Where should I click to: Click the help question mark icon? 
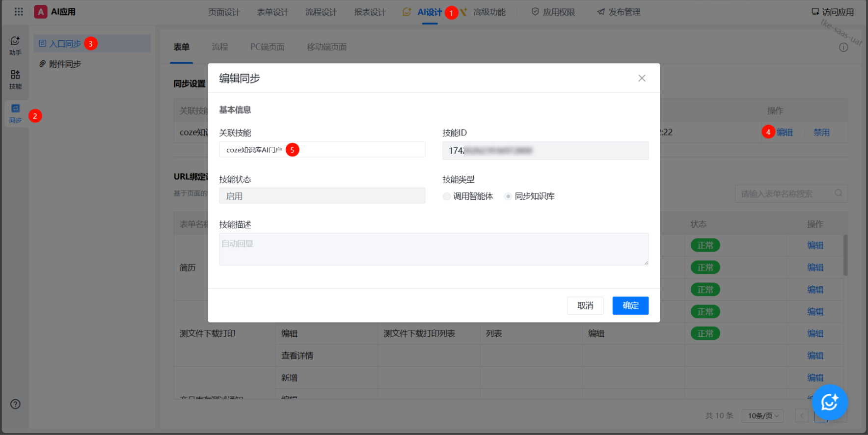[x=15, y=404]
